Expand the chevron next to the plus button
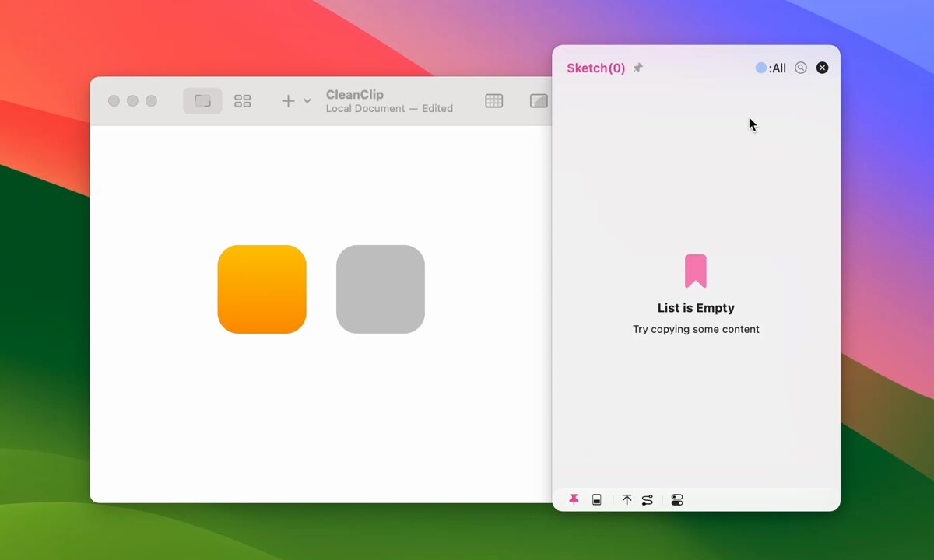This screenshot has height=560, width=934. (x=307, y=101)
